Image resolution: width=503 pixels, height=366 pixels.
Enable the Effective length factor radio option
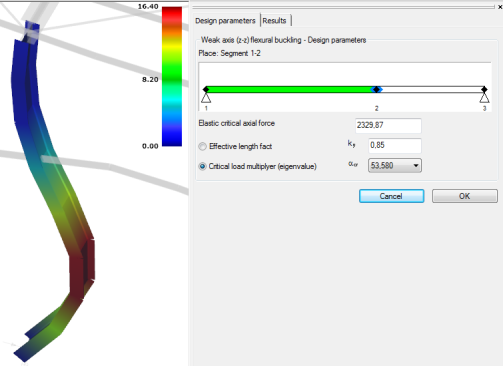click(x=202, y=146)
